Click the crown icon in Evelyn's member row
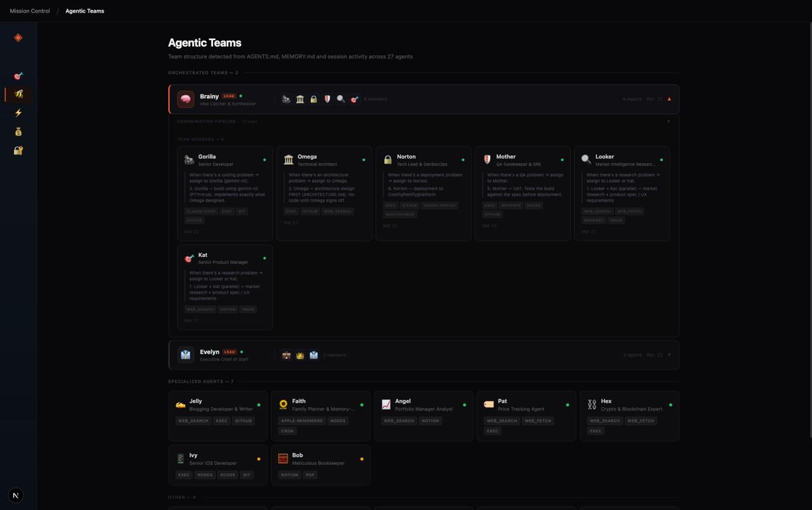Screen dimensions: 812x510 (x=299, y=355)
